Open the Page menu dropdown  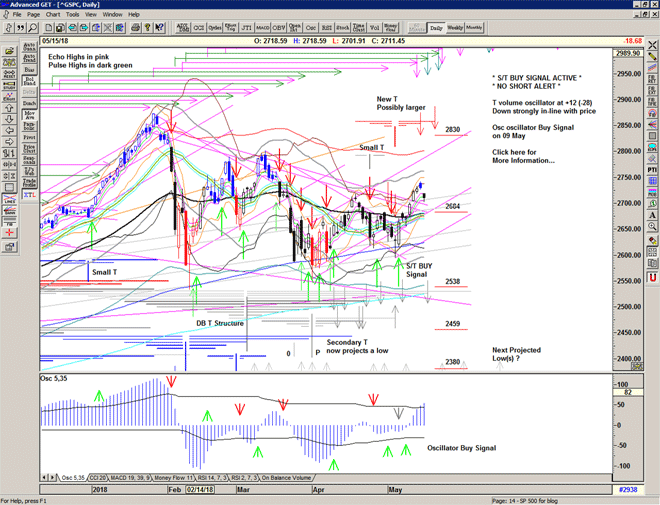click(33, 15)
